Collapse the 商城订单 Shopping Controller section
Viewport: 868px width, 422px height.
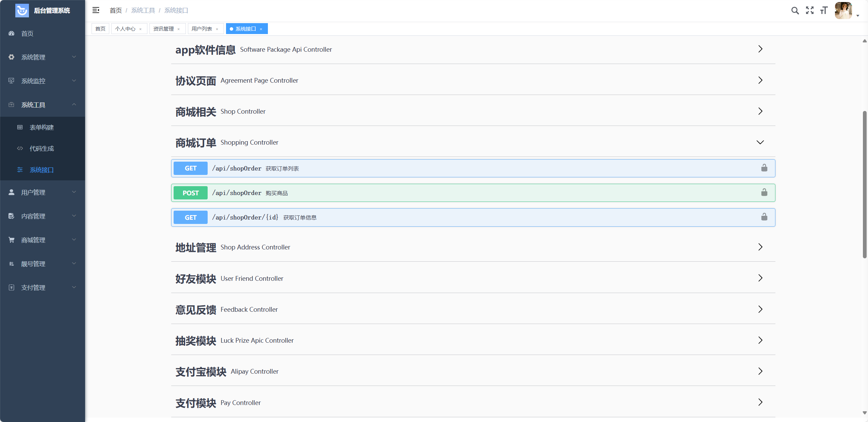tap(760, 142)
